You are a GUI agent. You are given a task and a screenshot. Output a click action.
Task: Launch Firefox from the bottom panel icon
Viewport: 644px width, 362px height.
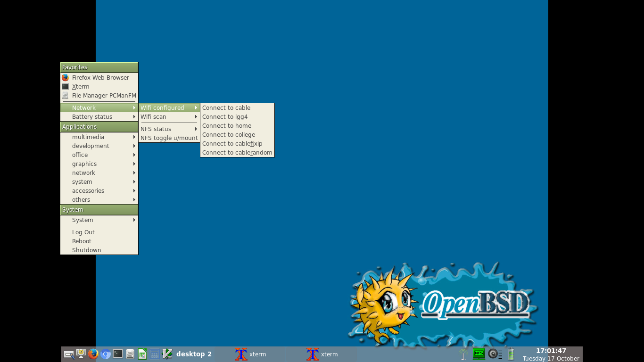tap(93, 354)
